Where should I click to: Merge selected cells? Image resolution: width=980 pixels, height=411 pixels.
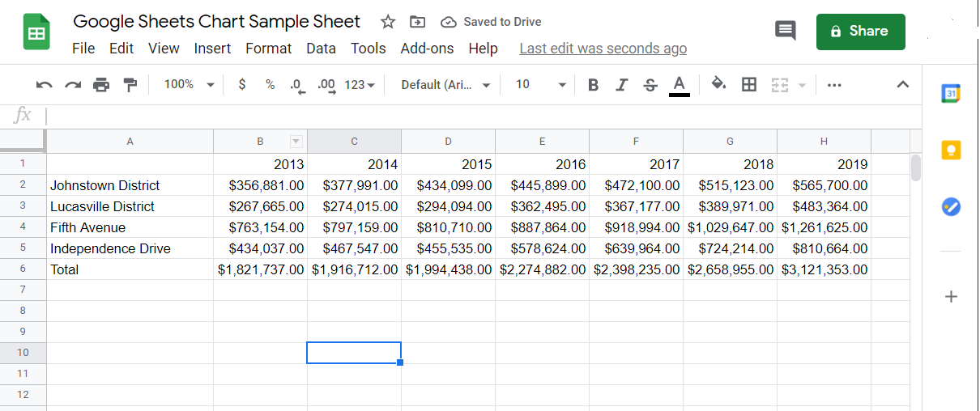pyautogui.click(x=779, y=84)
